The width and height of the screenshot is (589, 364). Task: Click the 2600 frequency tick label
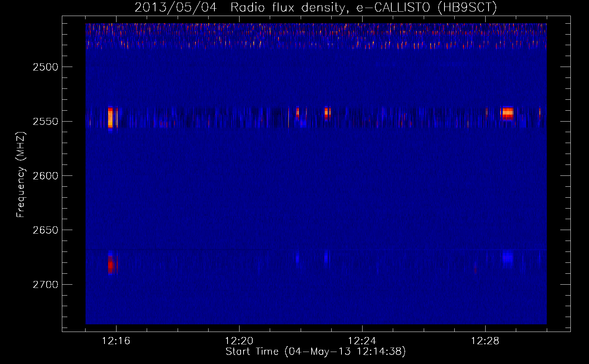coord(46,176)
